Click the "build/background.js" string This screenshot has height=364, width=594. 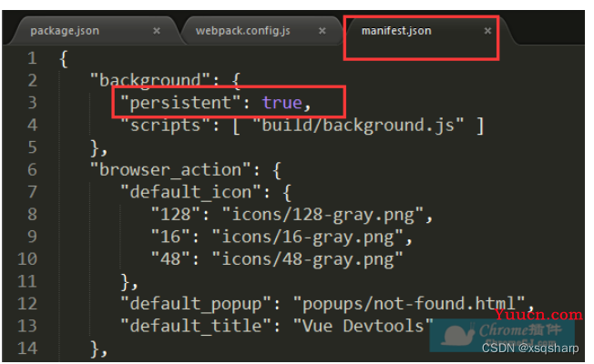[358, 125]
